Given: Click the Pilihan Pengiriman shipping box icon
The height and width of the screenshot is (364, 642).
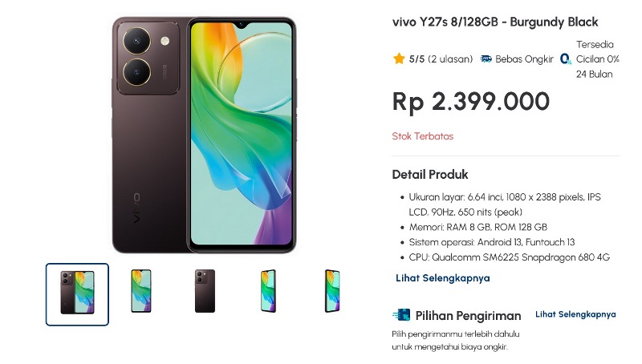Looking at the screenshot, I should [x=401, y=315].
